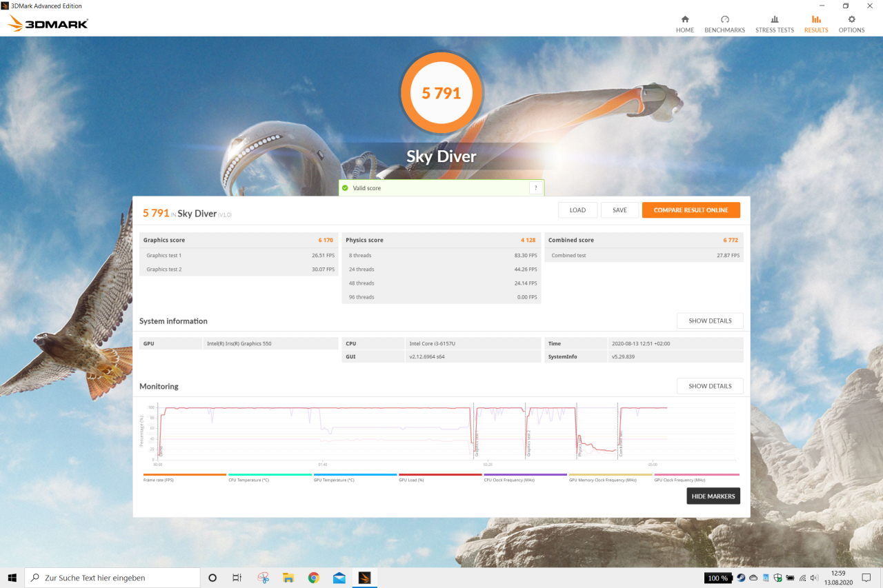Switch to the STRESS TESTS section

point(775,24)
